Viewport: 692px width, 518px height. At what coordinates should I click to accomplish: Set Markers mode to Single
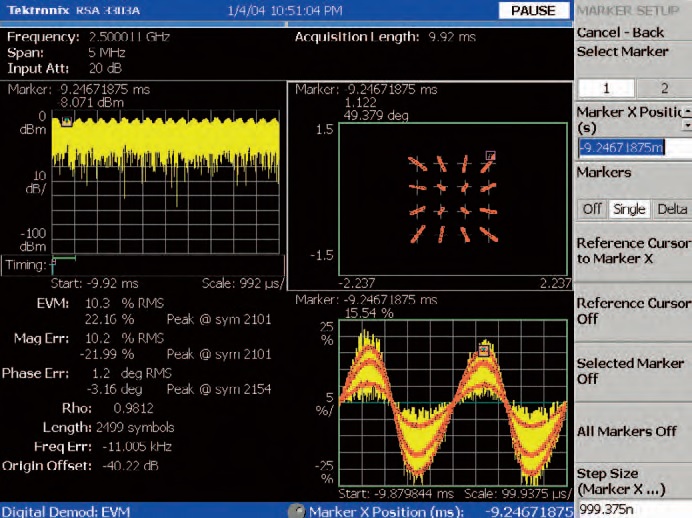pos(630,210)
